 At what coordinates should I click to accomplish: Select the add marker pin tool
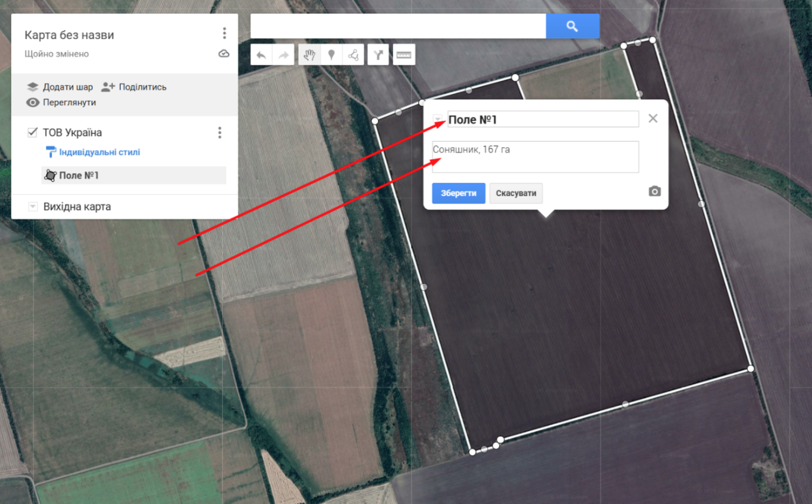(331, 55)
